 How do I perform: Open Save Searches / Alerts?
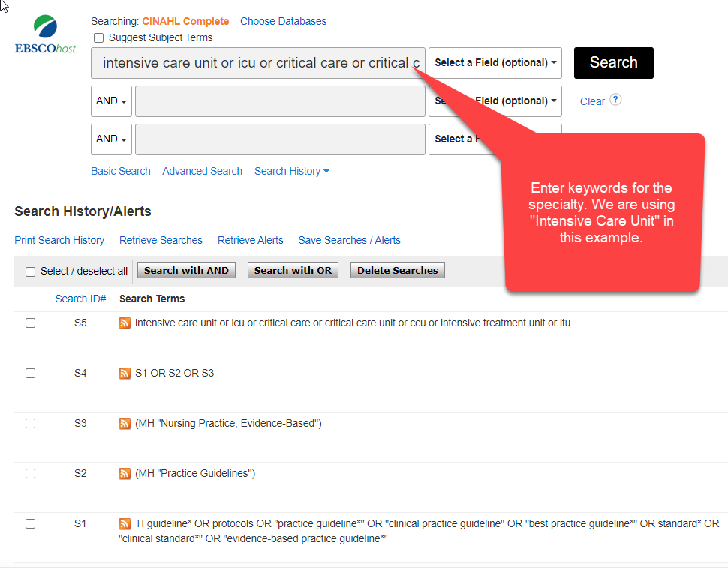coord(349,240)
